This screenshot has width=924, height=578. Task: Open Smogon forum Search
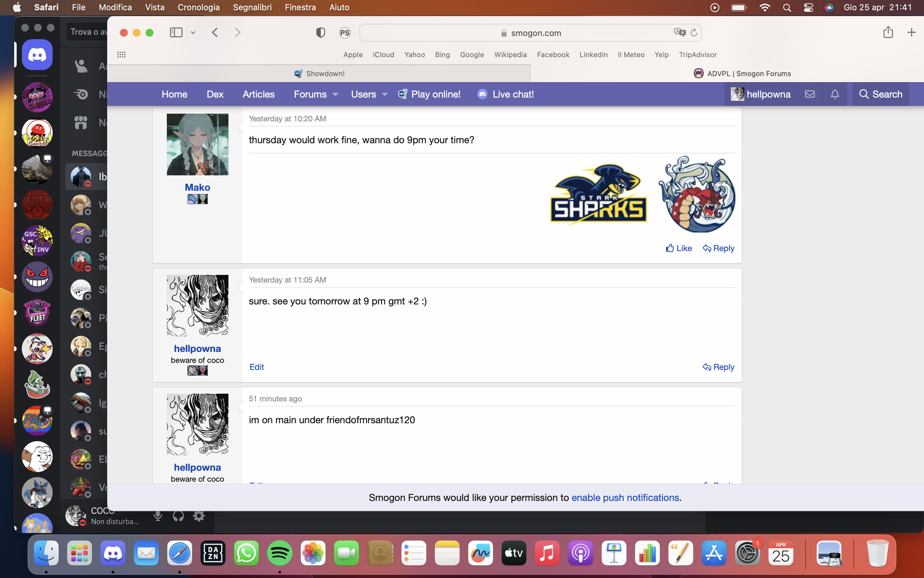pyautogui.click(x=880, y=94)
